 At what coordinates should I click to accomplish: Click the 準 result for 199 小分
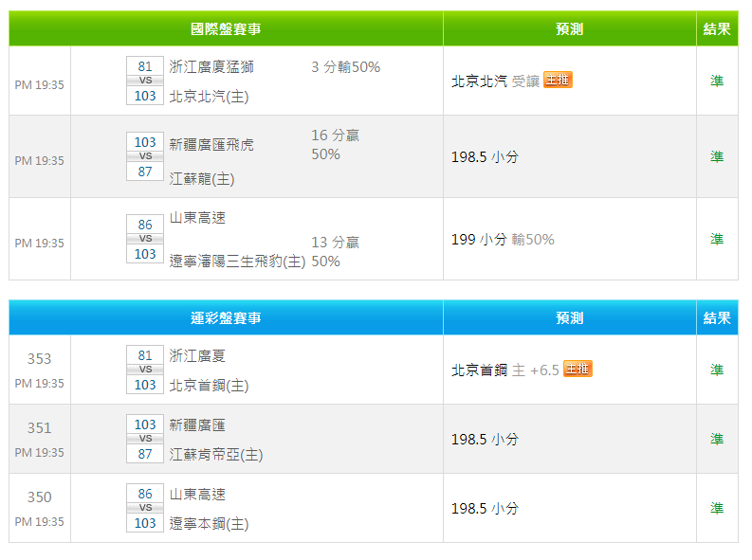(x=717, y=239)
